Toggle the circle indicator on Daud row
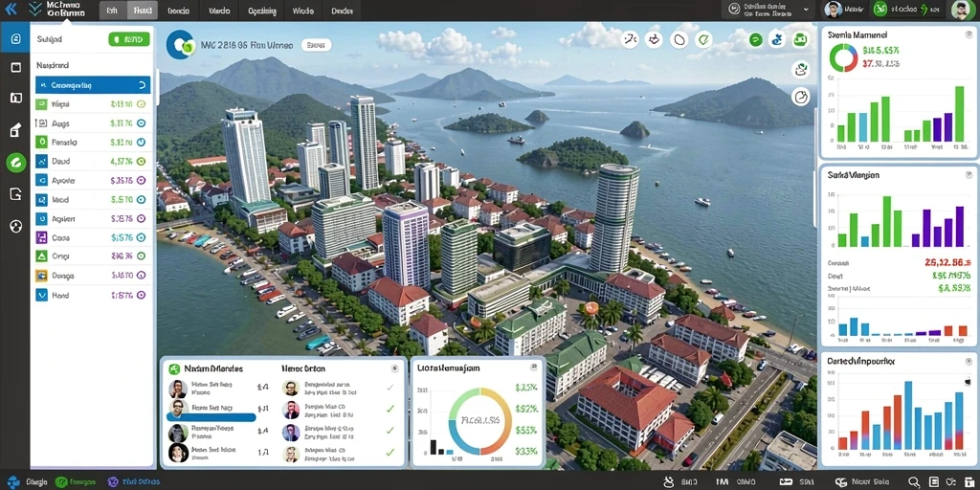980x490 pixels. pyautogui.click(x=142, y=161)
